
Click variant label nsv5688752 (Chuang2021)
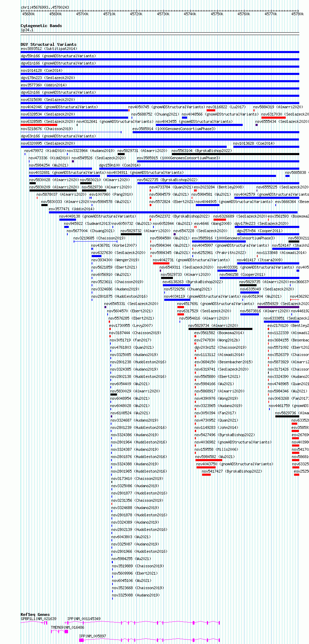point(155,114)
